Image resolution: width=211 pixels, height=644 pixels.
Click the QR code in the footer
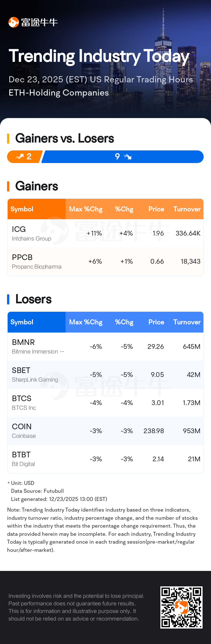click(181, 607)
